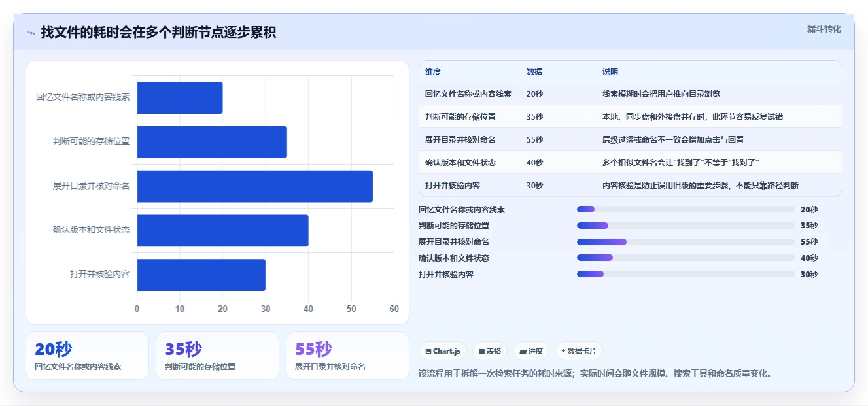868x406 pixels.
Task: Click chart axis label 打开并核验内容
Action: pyautogui.click(x=99, y=275)
